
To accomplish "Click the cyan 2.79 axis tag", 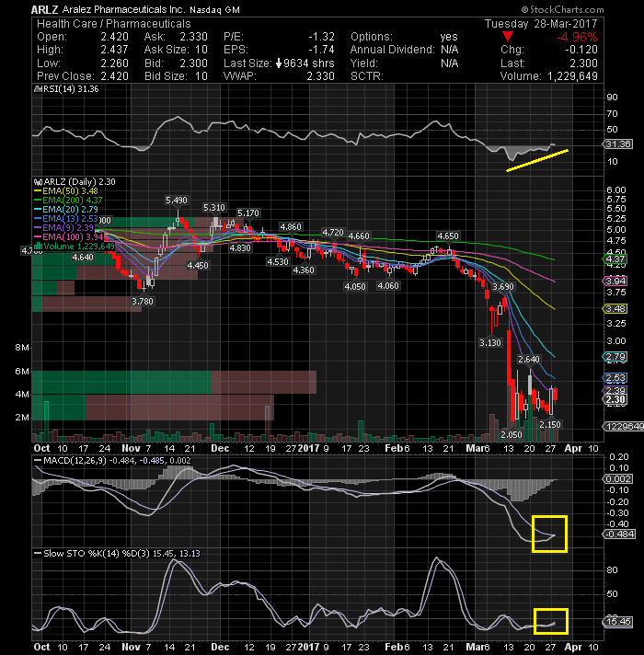I will pyautogui.click(x=615, y=357).
